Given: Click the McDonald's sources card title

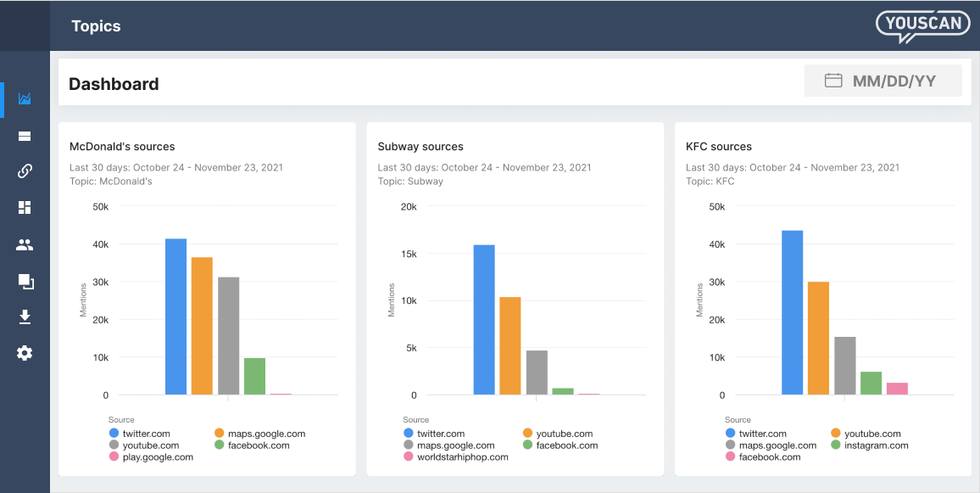Looking at the screenshot, I should tap(122, 147).
